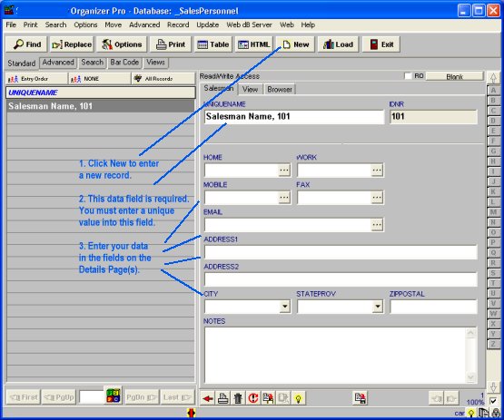Image resolution: width=504 pixels, height=420 pixels.
Task: Click the Blank button
Action: 454,76
